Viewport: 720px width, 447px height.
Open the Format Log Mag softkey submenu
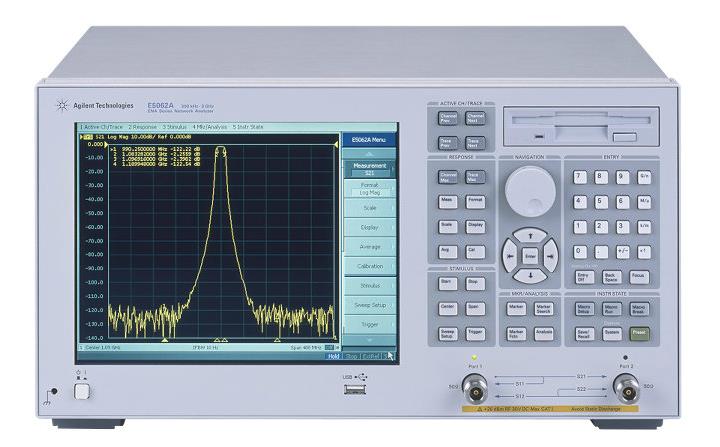pyautogui.click(x=369, y=187)
